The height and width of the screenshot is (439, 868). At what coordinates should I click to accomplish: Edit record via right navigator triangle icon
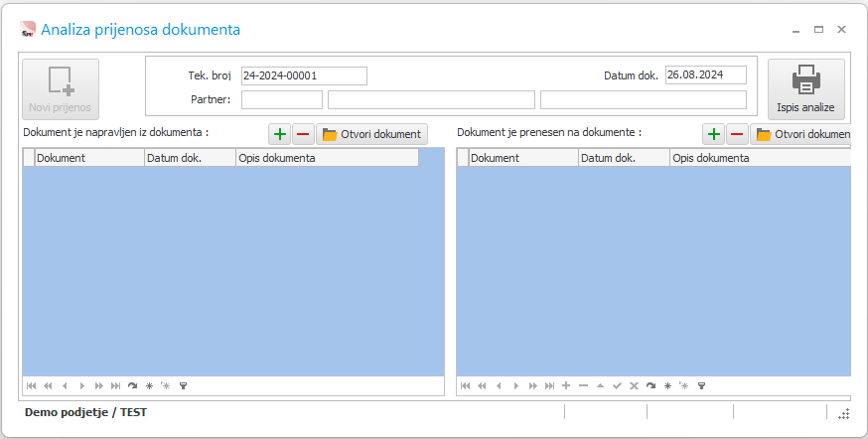point(600,385)
